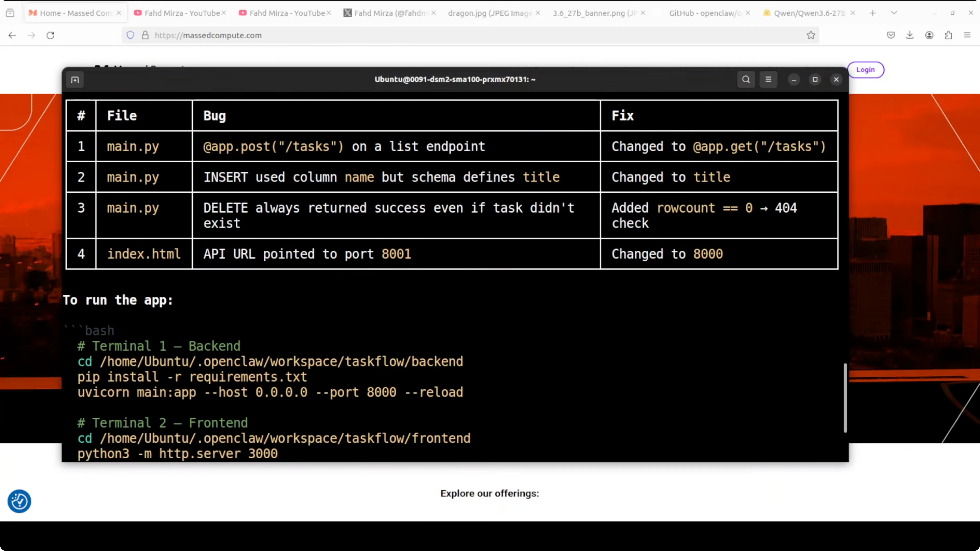Open a new terminal tab icon
The image size is (980, 551).
click(75, 80)
